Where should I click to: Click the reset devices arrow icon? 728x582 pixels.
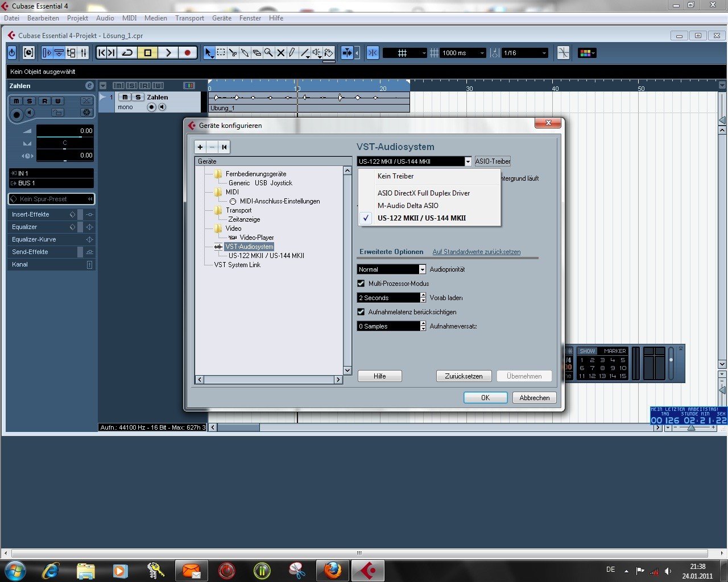224,147
